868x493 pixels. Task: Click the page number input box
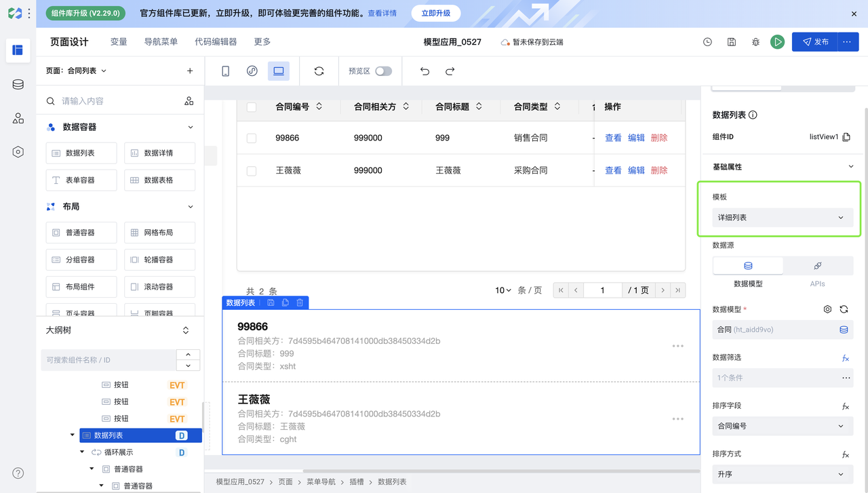(602, 290)
